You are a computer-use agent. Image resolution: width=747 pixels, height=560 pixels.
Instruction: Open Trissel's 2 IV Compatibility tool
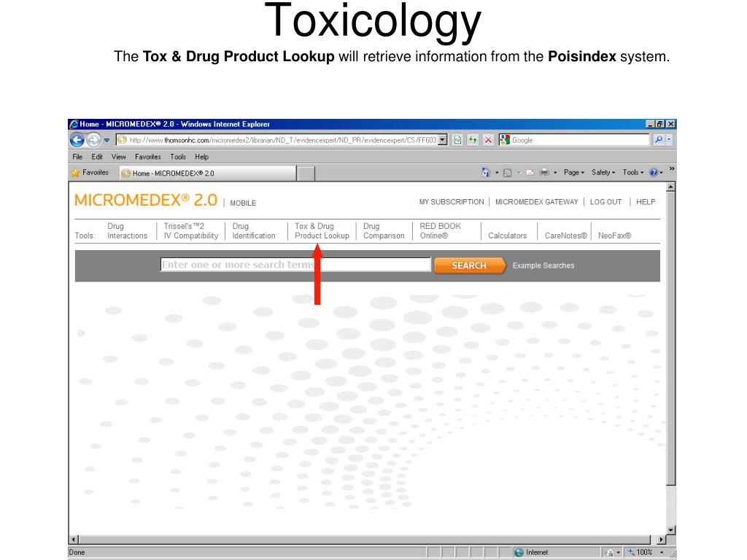click(x=191, y=231)
